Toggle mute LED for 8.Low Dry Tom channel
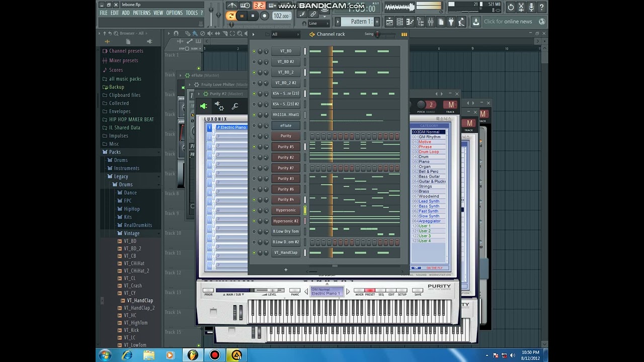 click(254, 231)
